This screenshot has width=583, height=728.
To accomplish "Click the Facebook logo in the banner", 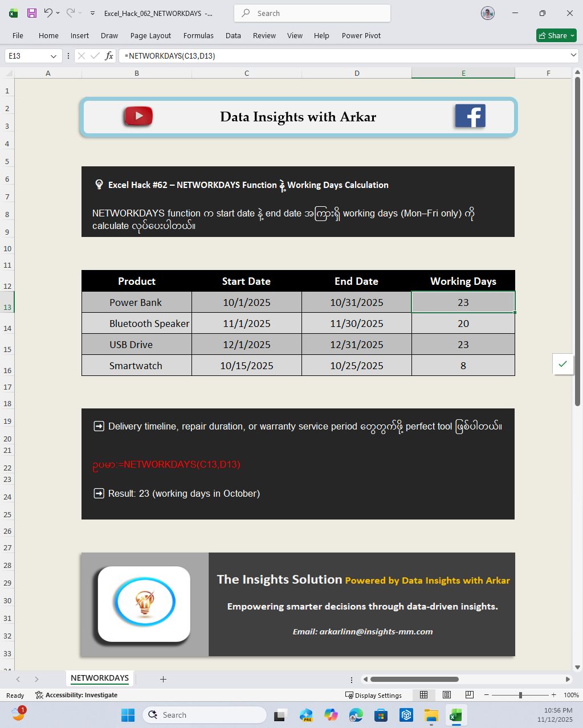I will (470, 116).
